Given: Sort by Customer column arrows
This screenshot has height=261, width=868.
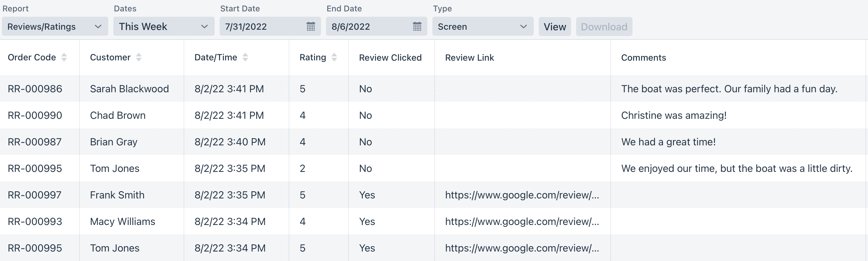Looking at the screenshot, I should pos(138,58).
